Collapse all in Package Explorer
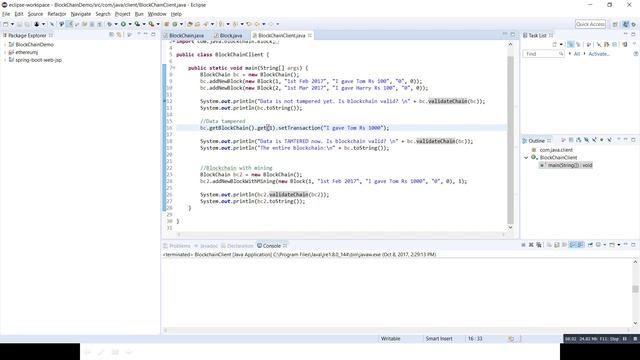This screenshot has width=640, height=360. point(111,35)
